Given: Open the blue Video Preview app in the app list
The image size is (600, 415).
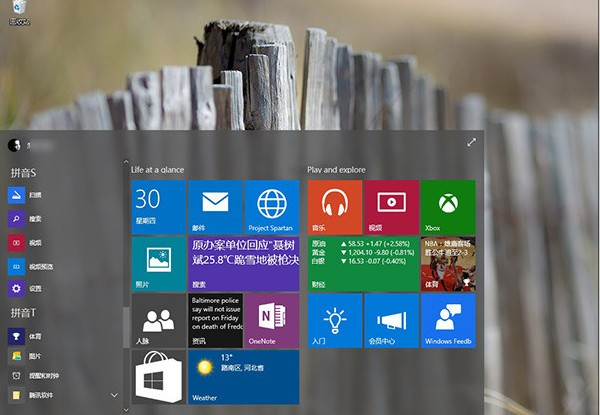Looking at the screenshot, I should (x=31, y=266).
